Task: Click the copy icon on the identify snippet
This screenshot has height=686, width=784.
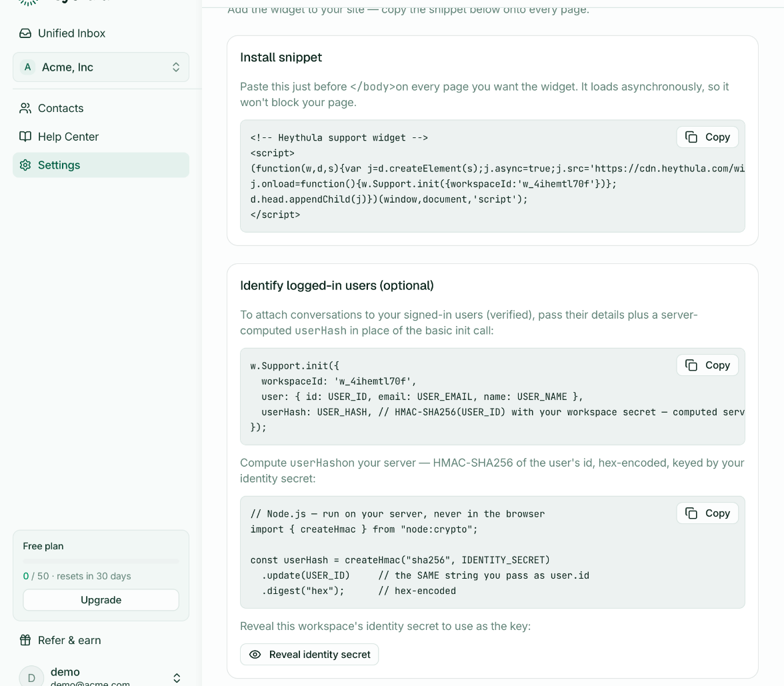Action: coord(691,365)
